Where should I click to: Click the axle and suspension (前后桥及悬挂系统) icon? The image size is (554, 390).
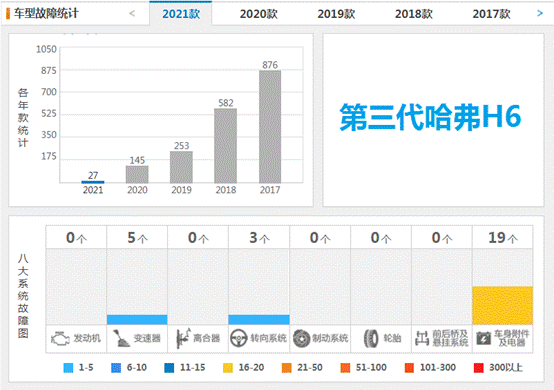[x=422, y=338]
